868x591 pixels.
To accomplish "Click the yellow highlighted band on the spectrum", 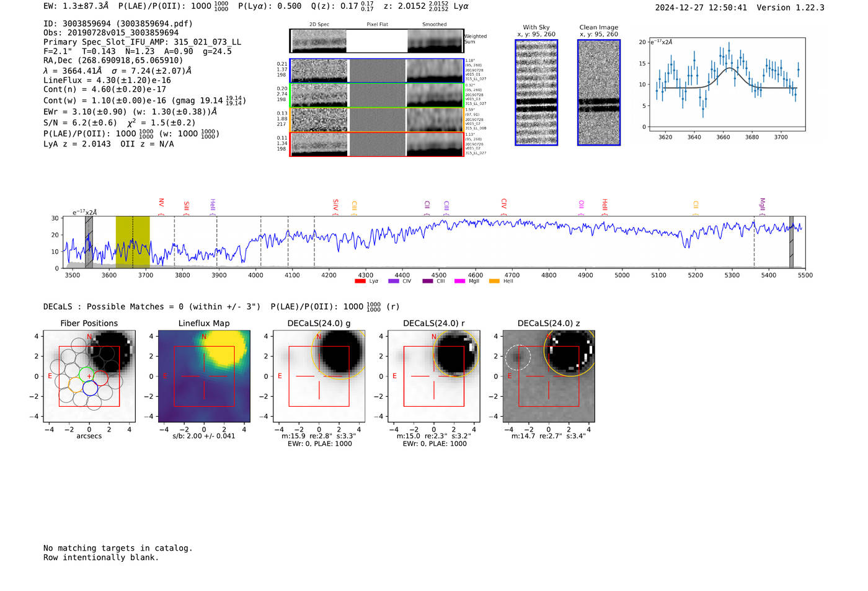I will coord(133,242).
